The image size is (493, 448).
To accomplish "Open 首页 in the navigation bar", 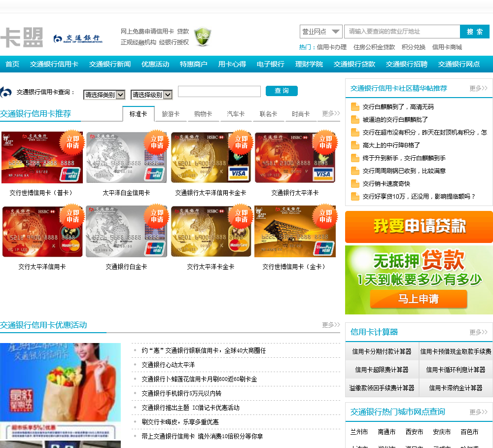I will [x=12, y=64].
